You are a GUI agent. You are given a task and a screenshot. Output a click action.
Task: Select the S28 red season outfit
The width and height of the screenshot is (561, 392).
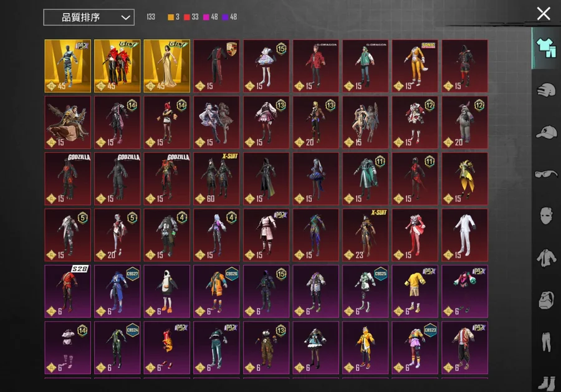67,291
